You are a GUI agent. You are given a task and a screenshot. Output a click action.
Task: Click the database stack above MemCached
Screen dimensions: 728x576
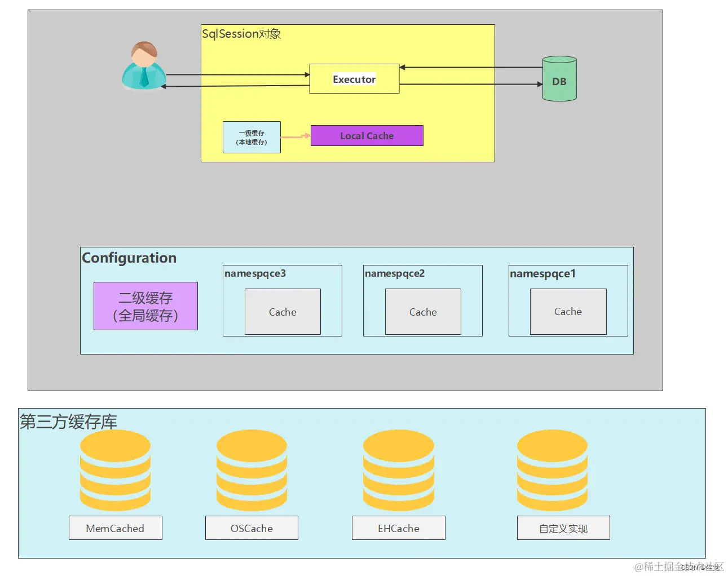tap(115, 471)
